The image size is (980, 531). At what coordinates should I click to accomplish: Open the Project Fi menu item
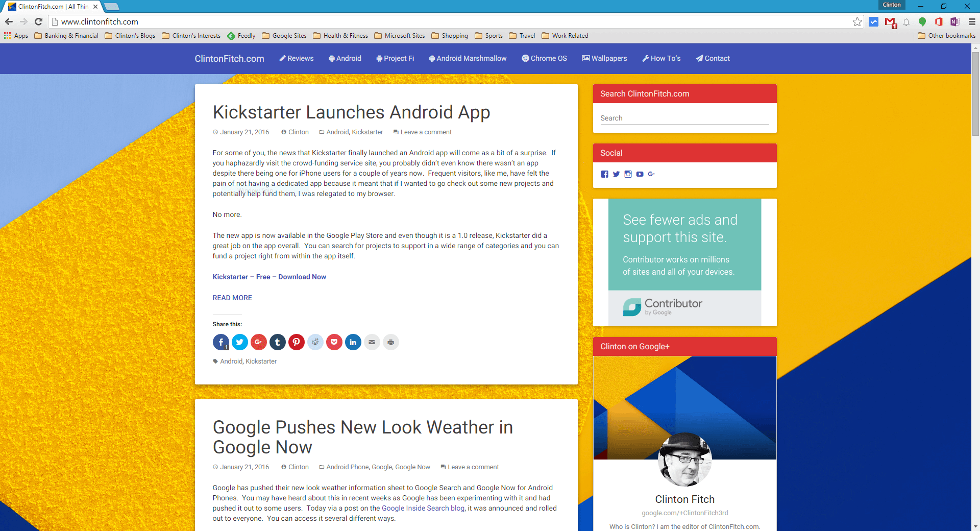395,58
